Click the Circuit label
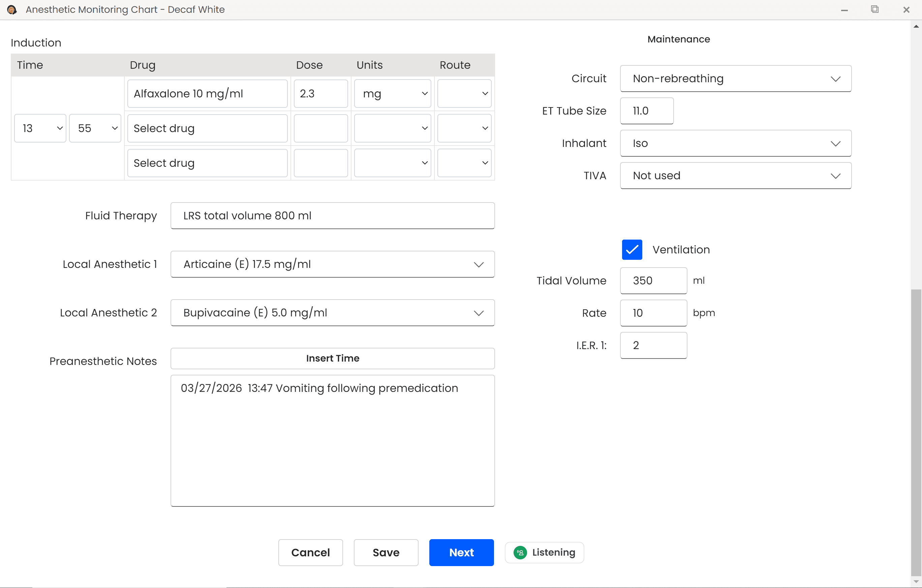Viewport: 922px width, 588px height. 589,79
